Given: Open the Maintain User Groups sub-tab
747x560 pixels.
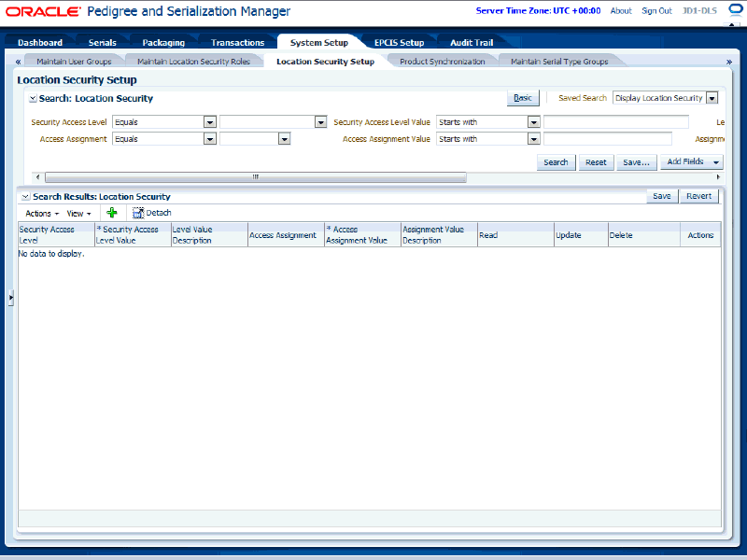Looking at the screenshot, I should pyautogui.click(x=74, y=62).
